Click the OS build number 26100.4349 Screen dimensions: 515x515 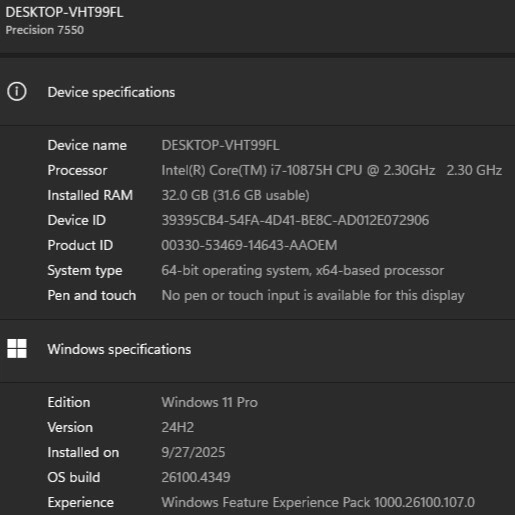(x=196, y=477)
